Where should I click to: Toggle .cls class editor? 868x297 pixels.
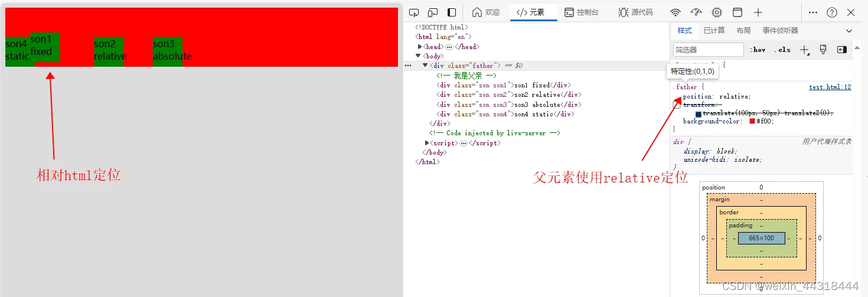point(783,50)
